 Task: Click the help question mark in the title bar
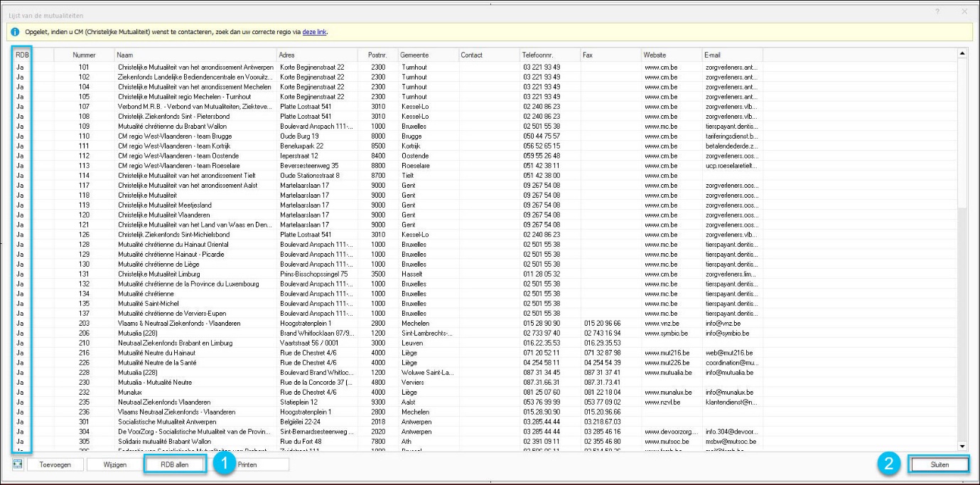click(x=937, y=11)
